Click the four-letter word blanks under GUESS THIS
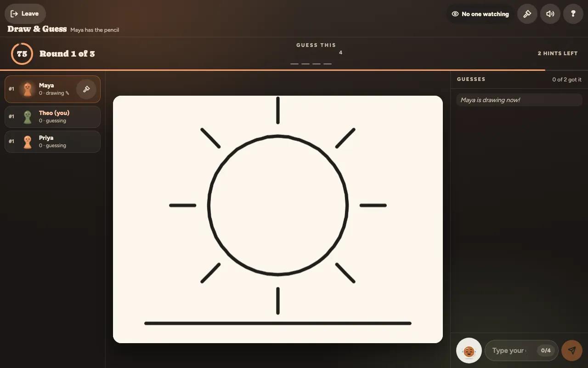 coord(311,63)
